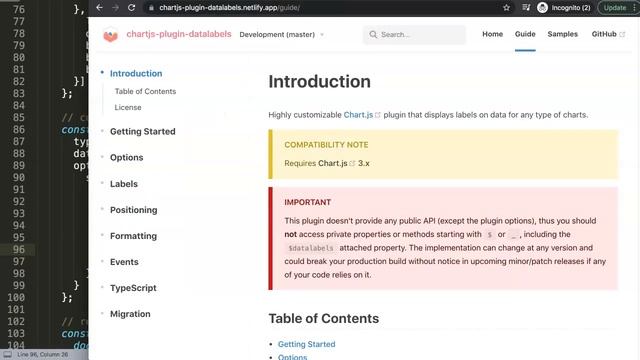
Task: Open Getting Started link in Table of Contents
Action: (307, 344)
